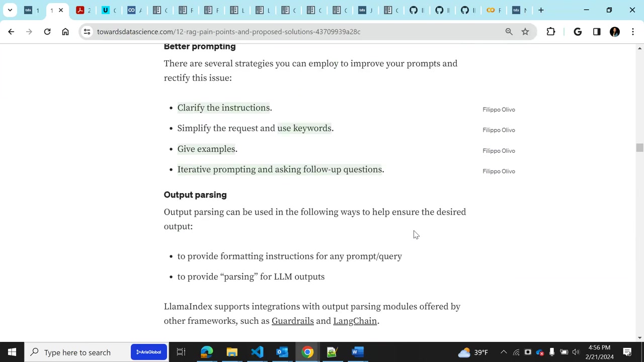
Task: Click the scrollbar down arrow
Action: point(639,337)
